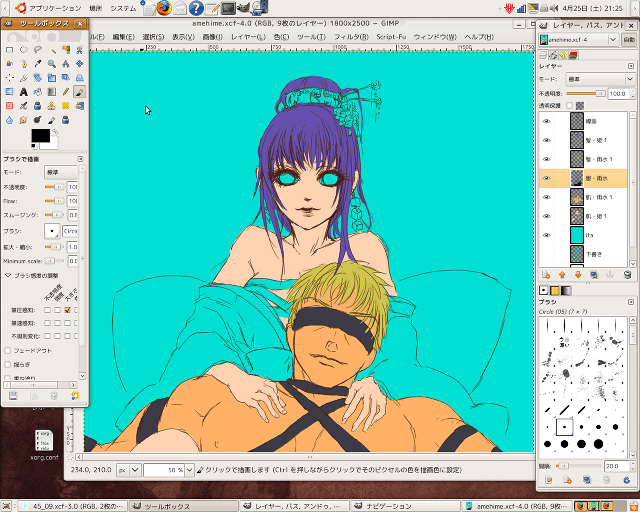Select the Heal bandage tool
This screenshot has height=512, width=640.
(66, 106)
